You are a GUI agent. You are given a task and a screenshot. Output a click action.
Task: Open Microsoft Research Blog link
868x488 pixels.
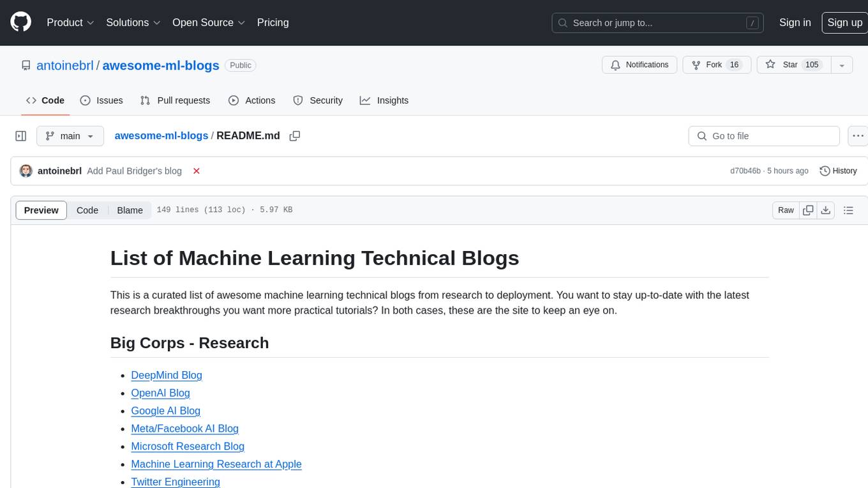pos(188,446)
